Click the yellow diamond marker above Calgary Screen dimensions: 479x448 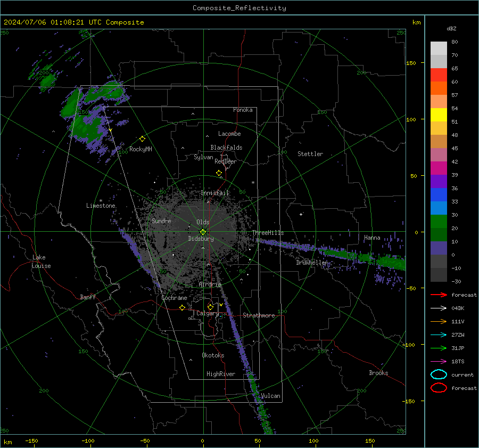pos(210,307)
